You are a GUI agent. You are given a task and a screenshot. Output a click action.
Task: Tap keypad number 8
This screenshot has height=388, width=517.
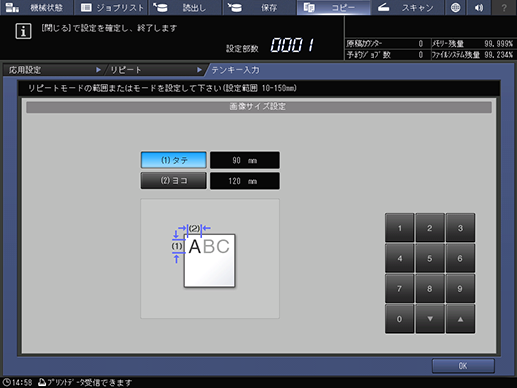[x=430, y=289]
